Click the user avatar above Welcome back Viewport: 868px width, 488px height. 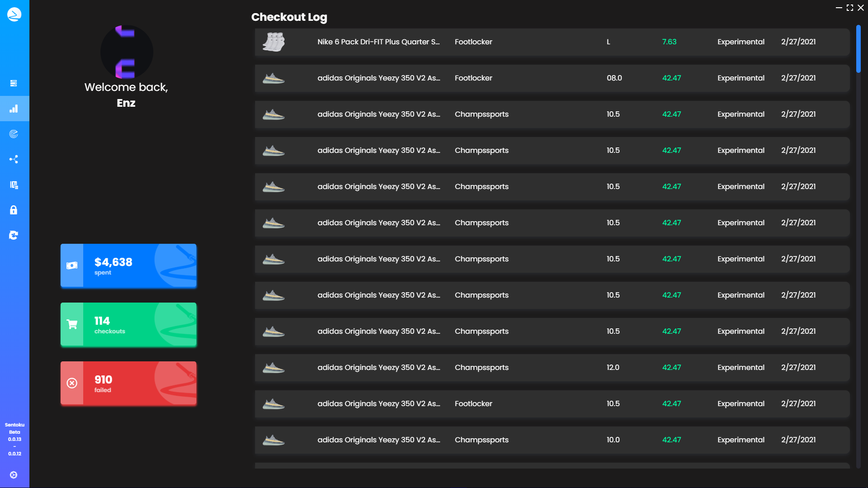pyautogui.click(x=126, y=52)
